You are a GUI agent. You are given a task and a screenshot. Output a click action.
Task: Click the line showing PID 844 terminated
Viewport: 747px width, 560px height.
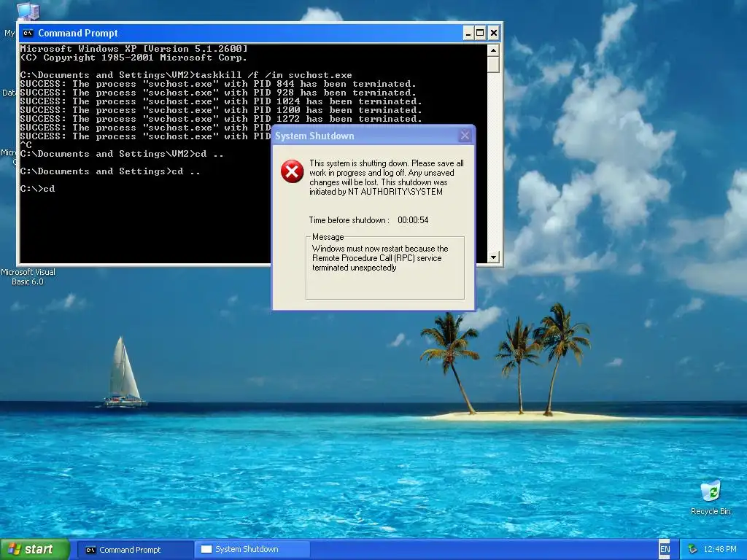click(217, 84)
